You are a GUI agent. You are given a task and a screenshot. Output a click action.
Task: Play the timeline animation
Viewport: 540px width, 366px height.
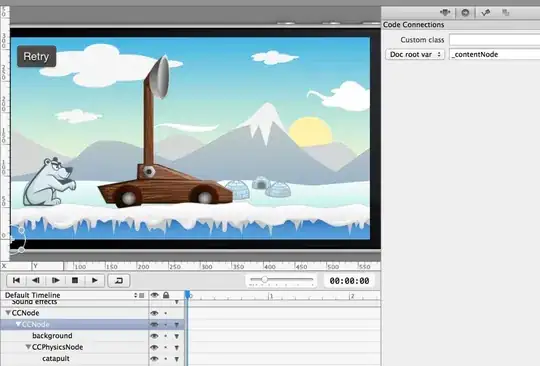pos(94,280)
